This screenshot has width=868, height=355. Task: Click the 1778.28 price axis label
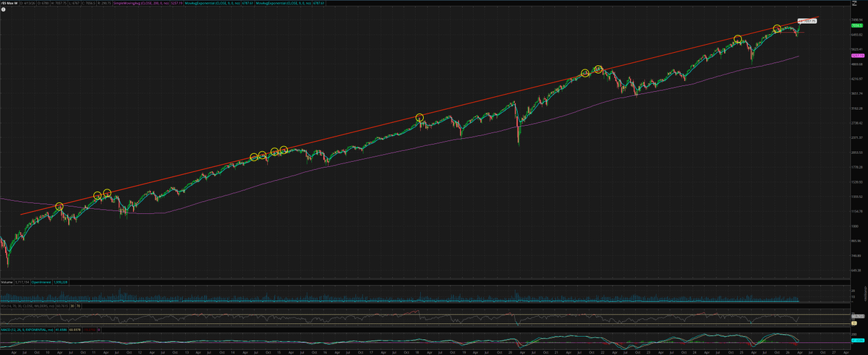click(x=858, y=167)
